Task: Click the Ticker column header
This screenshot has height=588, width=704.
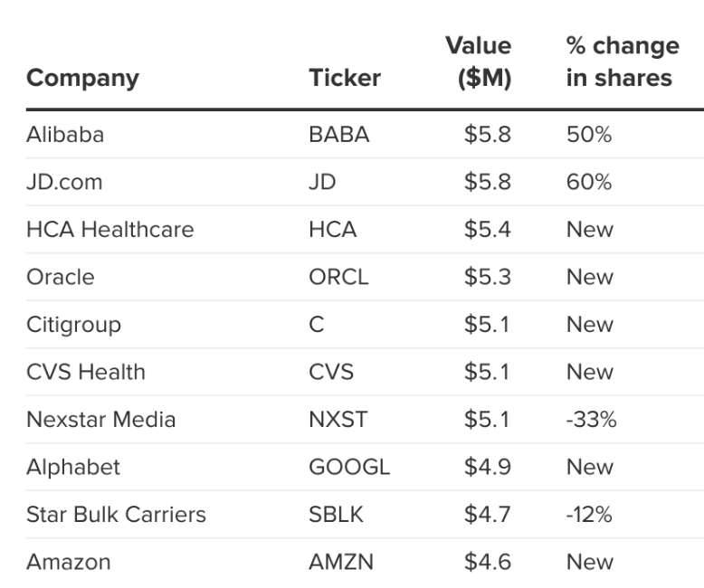Action: click(x=345, y=78)
